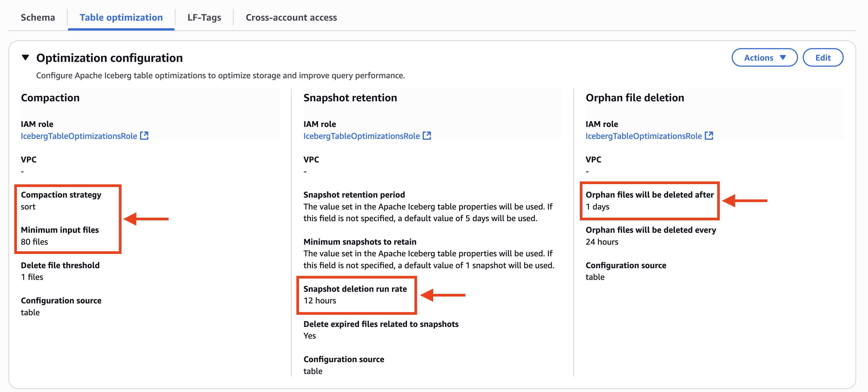The width and height of the screenshot is (868, 392).
Task: Click the Minimum input files 80 files value
Action: (34, 241)
